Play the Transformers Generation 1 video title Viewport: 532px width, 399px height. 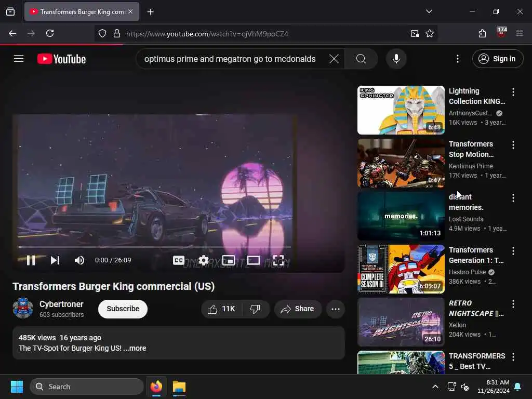[x=476, y=255]
